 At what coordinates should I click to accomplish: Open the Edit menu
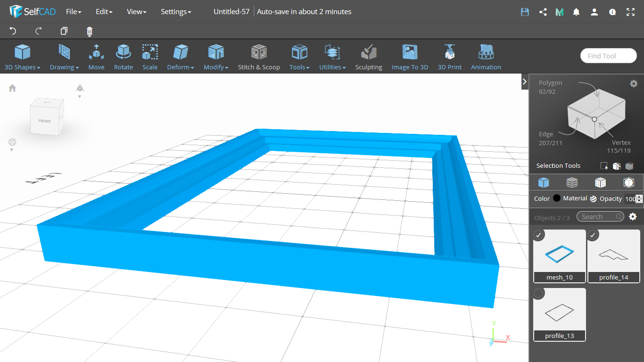[104, 12]
